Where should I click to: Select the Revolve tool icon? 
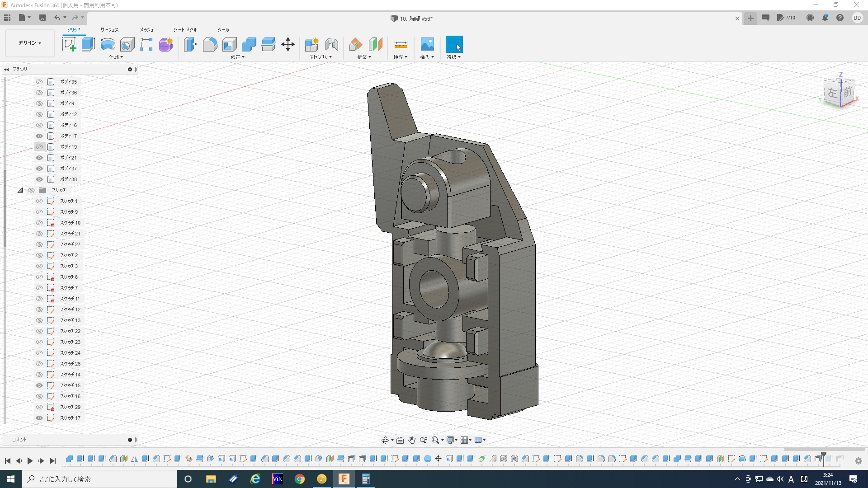point(108,44)
